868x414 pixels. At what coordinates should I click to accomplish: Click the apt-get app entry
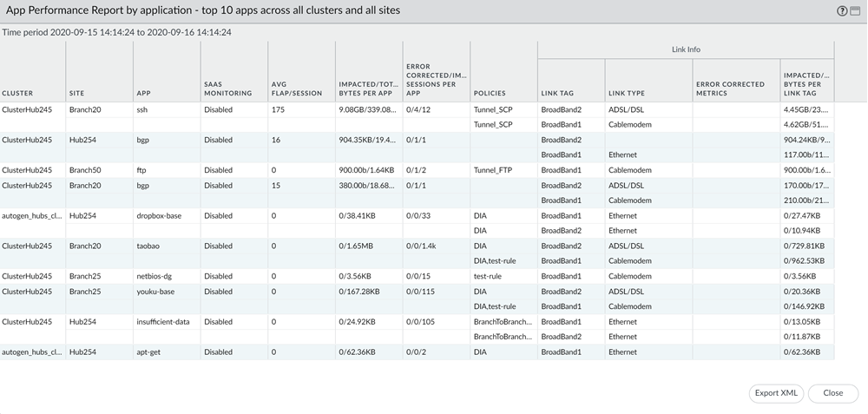[150, 352]
